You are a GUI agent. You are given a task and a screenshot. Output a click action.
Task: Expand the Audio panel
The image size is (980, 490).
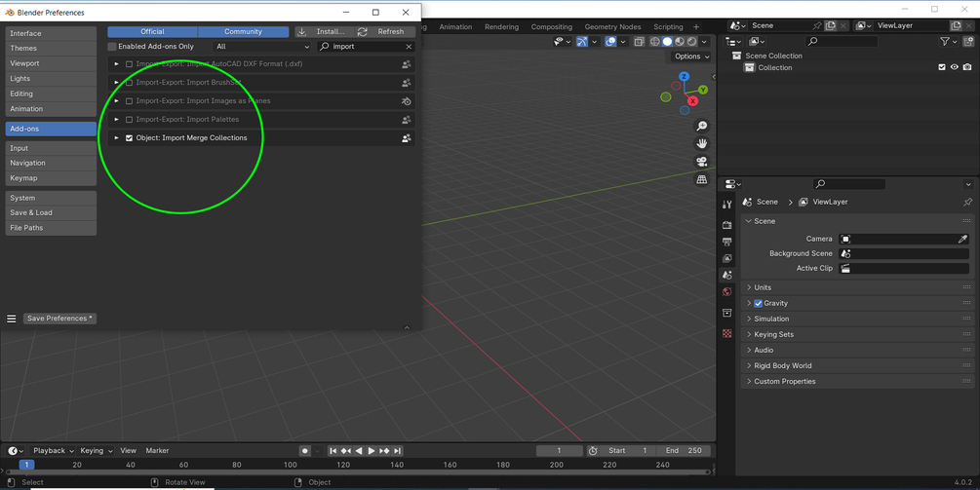pyautogui.click(x=855, y=350)
